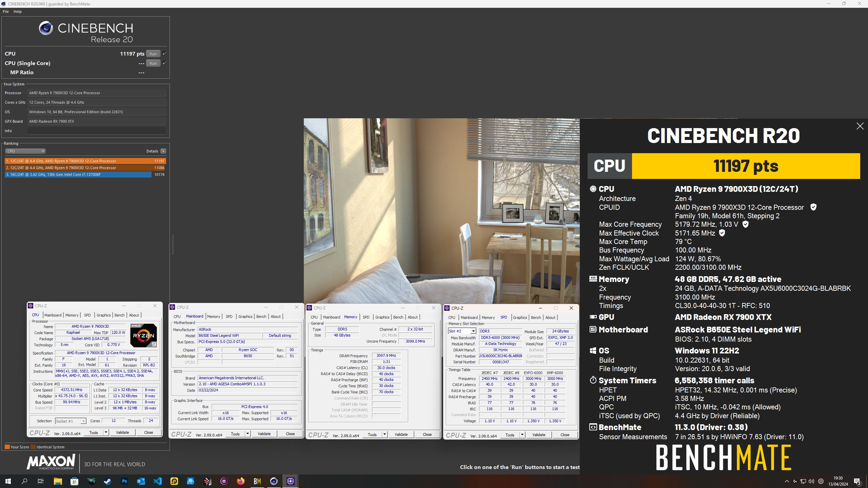Switch to Mainboard tab in CPU-Z SPD window
This screenshot has width=868, height=488.
(x=469, y=318)
